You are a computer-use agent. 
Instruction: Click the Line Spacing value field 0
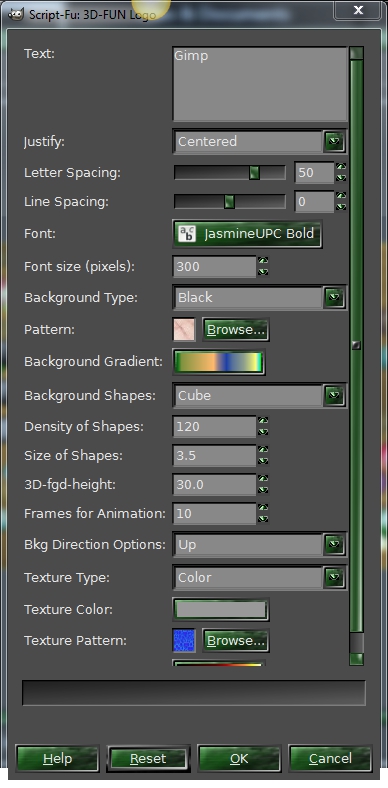click(x=314, y=202)
